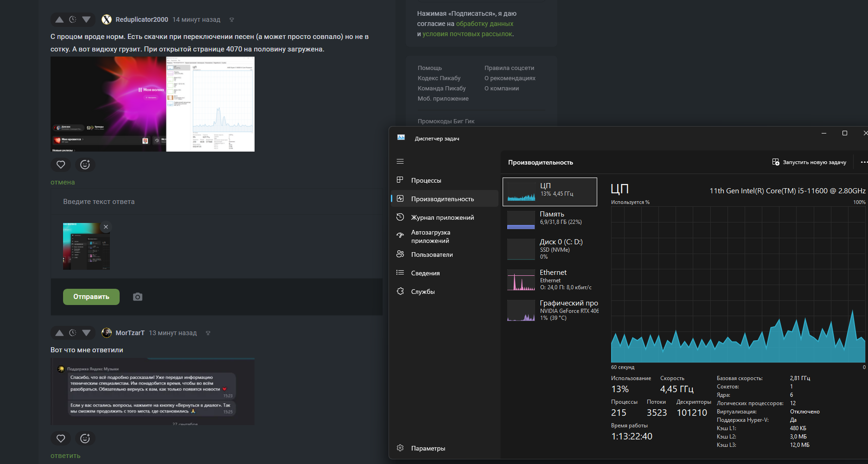Select the Startup apps icon in sidebar
This screenshot has height=464, width=868.
coord(400,235)
